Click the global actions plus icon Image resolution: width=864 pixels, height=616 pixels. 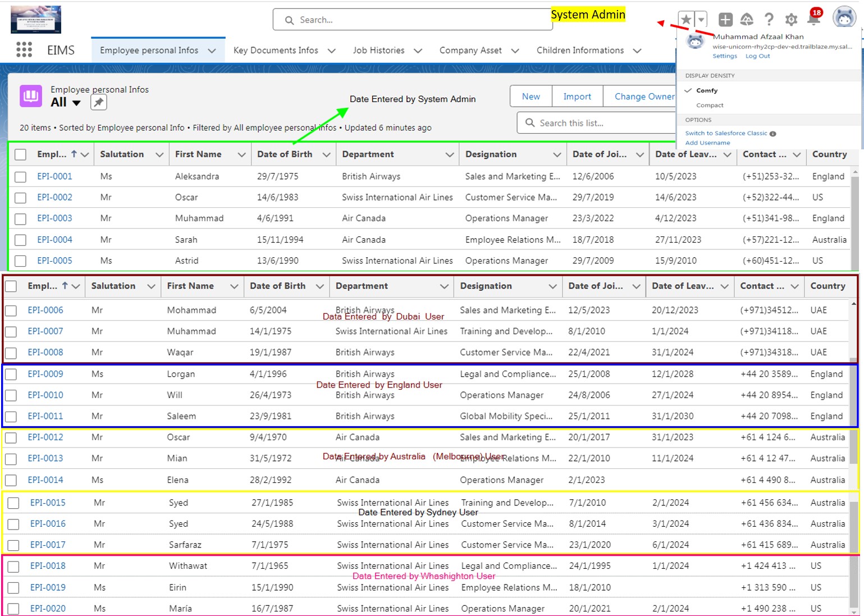[x=725, y=20]
